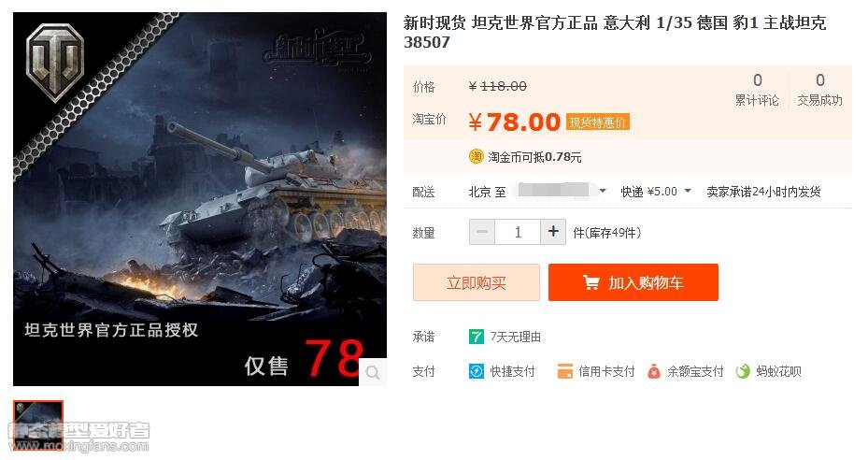Increase quantity with the plus button

pos(553,232)
